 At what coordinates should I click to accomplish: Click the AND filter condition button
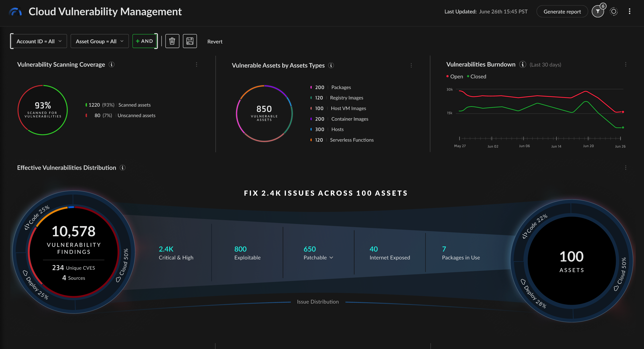(x=144, y=41)
